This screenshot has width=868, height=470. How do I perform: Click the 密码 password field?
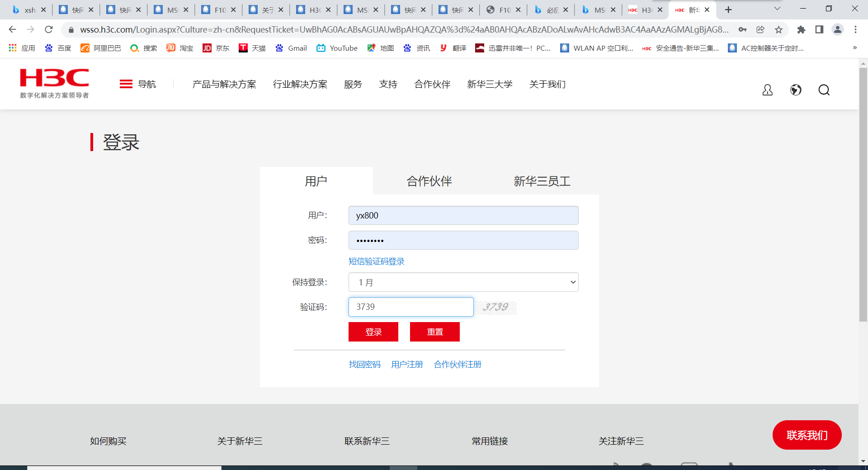click(463, 240)
